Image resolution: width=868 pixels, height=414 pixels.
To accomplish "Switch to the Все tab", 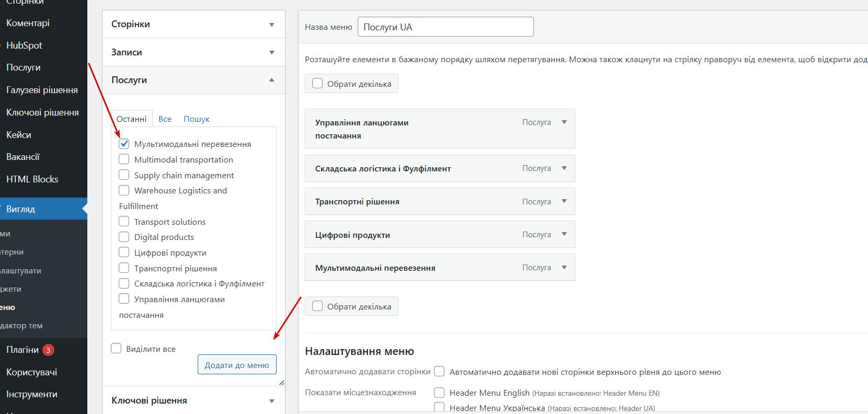I will [165, 119].
